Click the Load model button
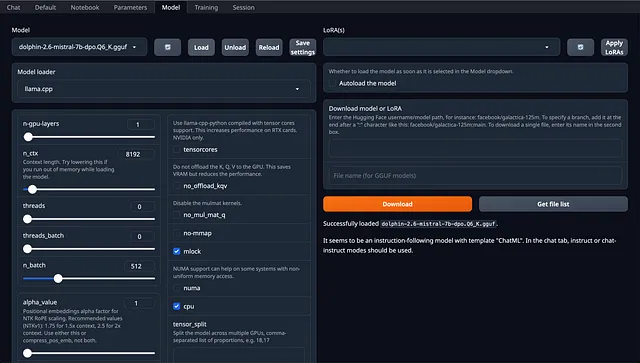The image size is (640, 363). click(x=201, y=47)
